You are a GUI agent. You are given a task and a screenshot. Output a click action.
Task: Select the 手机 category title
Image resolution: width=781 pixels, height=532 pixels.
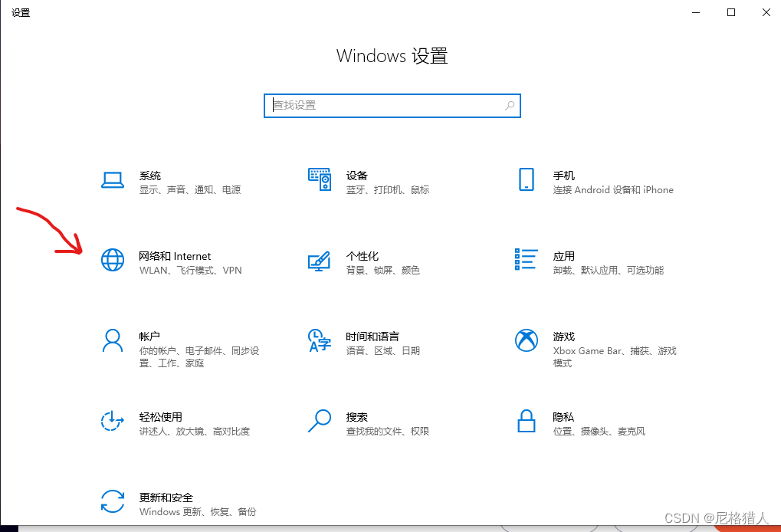[x=564, y=176]
